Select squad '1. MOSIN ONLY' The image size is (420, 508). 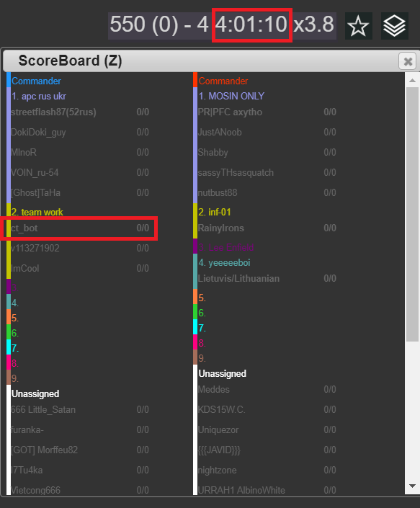231,97
